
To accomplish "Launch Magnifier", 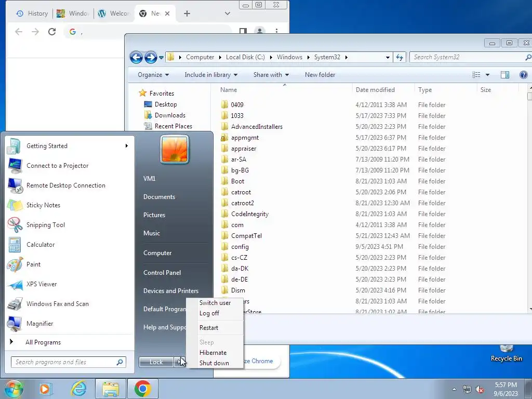I will pos(70,323).
